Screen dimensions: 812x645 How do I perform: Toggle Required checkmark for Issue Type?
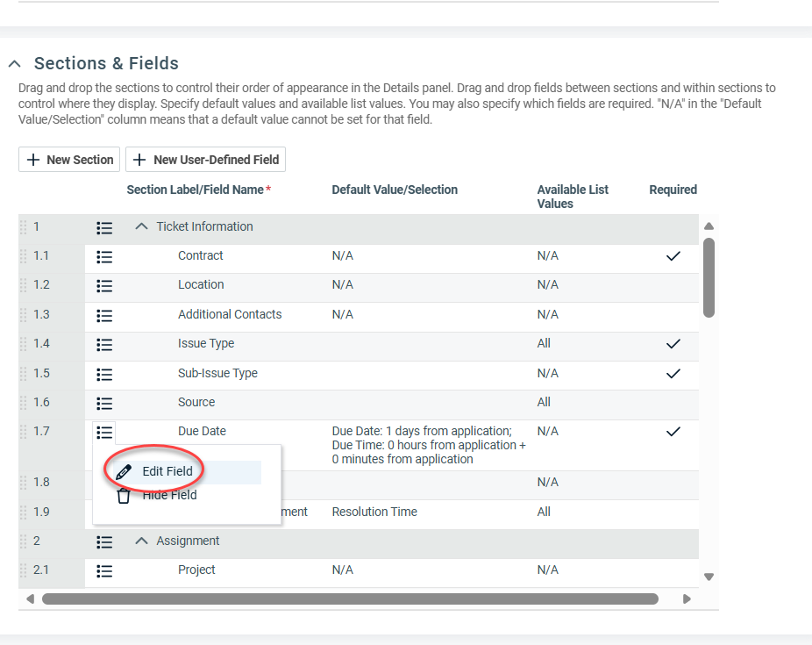click(x=673, y=344)
